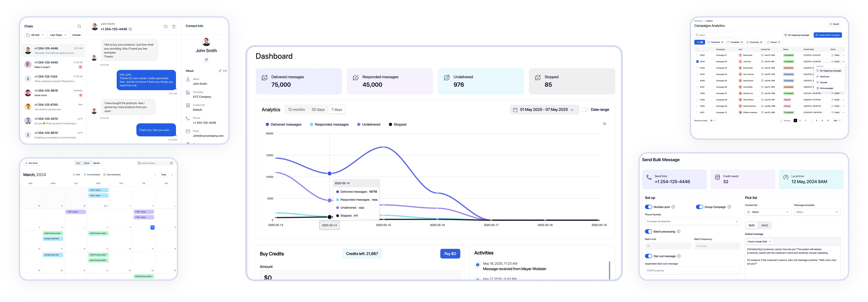The height and width of the screenshot is (302, 868).
Task: Click Create SMS Campaign button
Action: tap(828, 35)
